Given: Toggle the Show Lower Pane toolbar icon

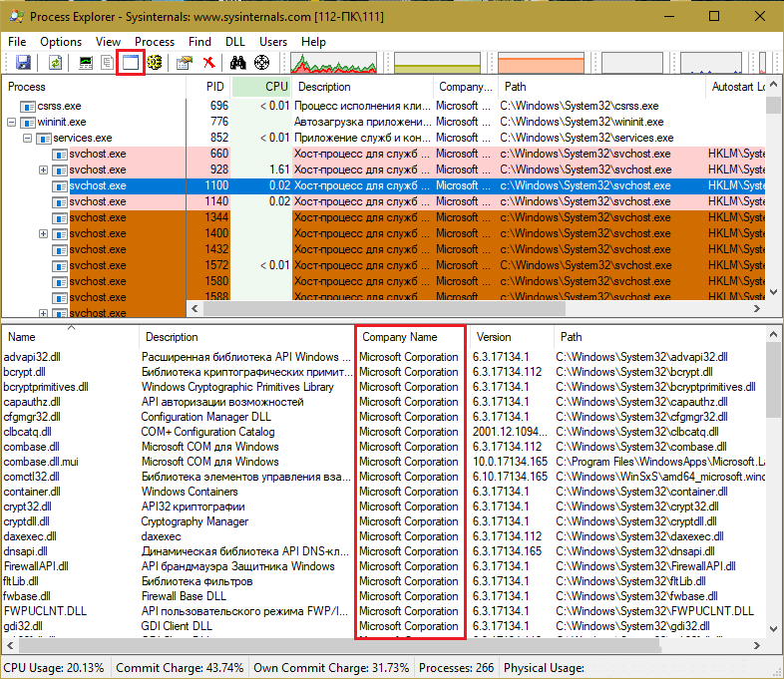Looking at the screenshot, I should coord(131,63).
